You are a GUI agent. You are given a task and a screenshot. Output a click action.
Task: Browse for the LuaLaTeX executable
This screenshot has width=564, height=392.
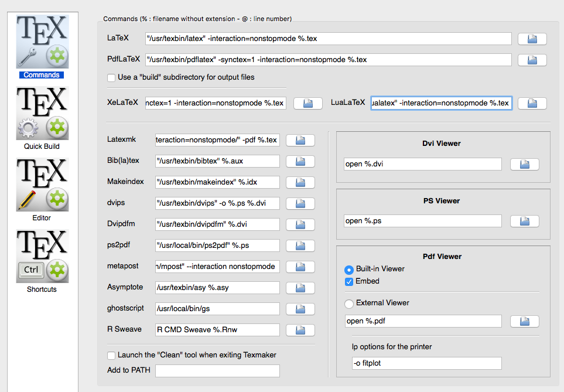[x=532, y=103]
